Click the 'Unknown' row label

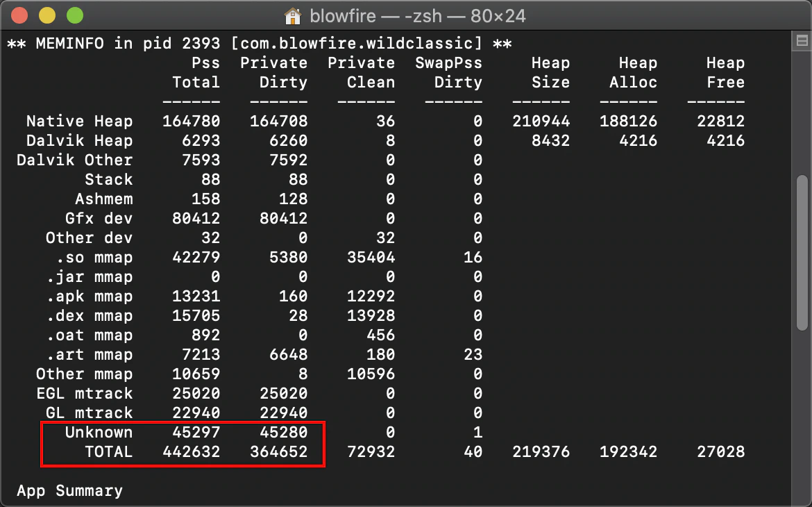(99, 432)
